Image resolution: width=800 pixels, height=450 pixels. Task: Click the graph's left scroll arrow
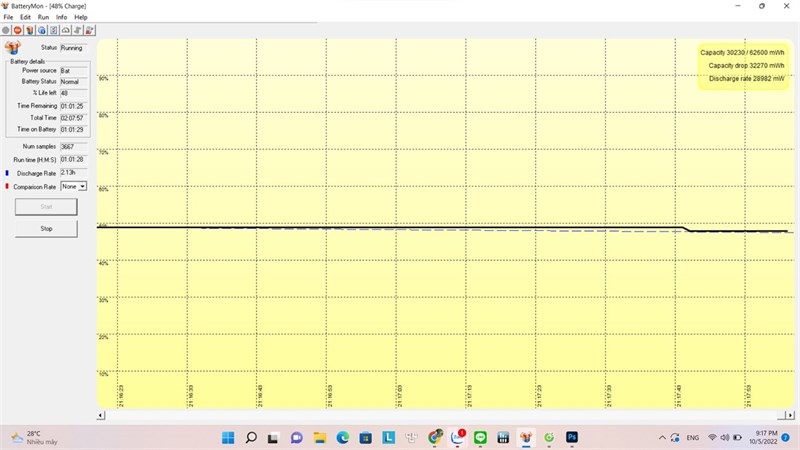pyautogui.click(x=101, y=415)
